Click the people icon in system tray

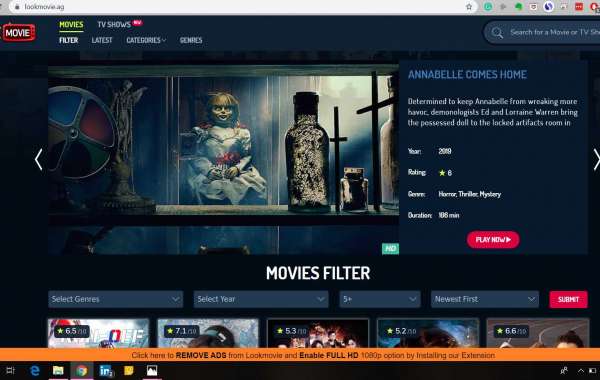pos(564,370)
